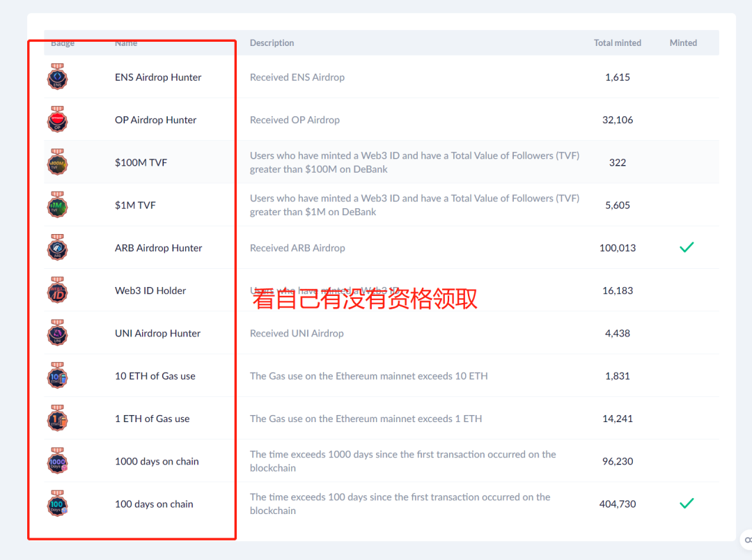Click the total minted value 1,831
Image resolution: width=752 pixels, height=560 pixels.
(x=617, y=376)
